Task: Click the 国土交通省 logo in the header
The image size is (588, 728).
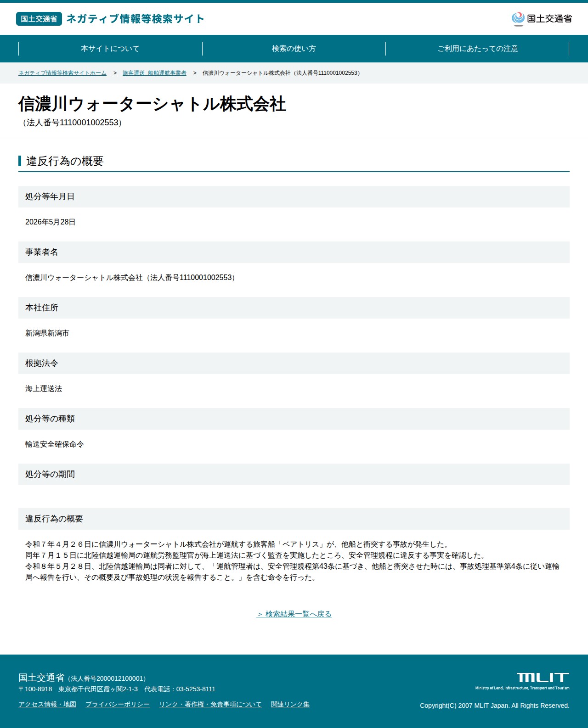Action: [542, 19]
